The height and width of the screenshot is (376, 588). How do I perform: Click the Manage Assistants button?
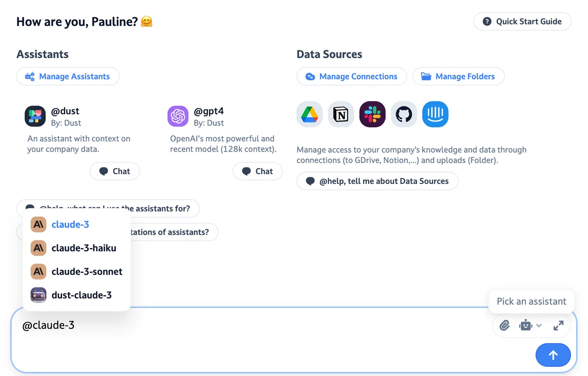click(68, 77)
